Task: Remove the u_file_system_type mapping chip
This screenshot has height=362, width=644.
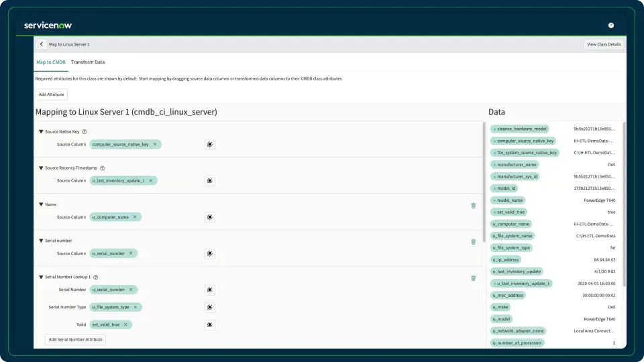Action: pyautogui.click(x=136, y=307)
